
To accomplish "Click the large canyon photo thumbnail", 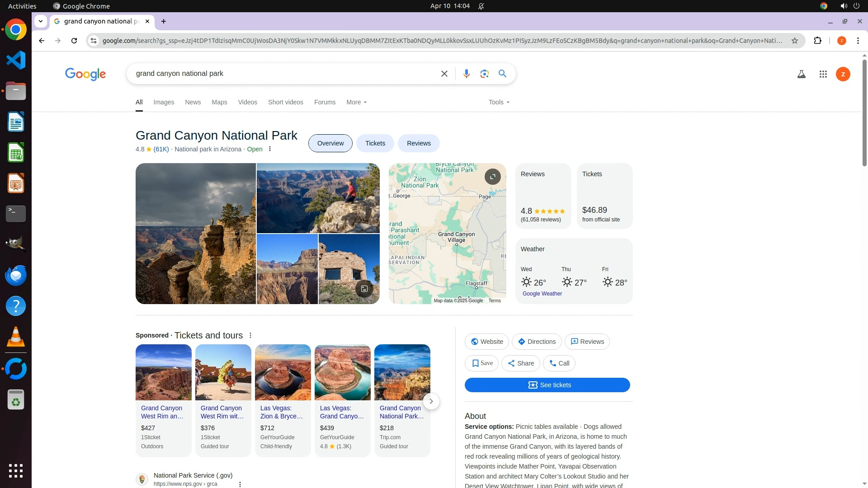I will [195, 233].
